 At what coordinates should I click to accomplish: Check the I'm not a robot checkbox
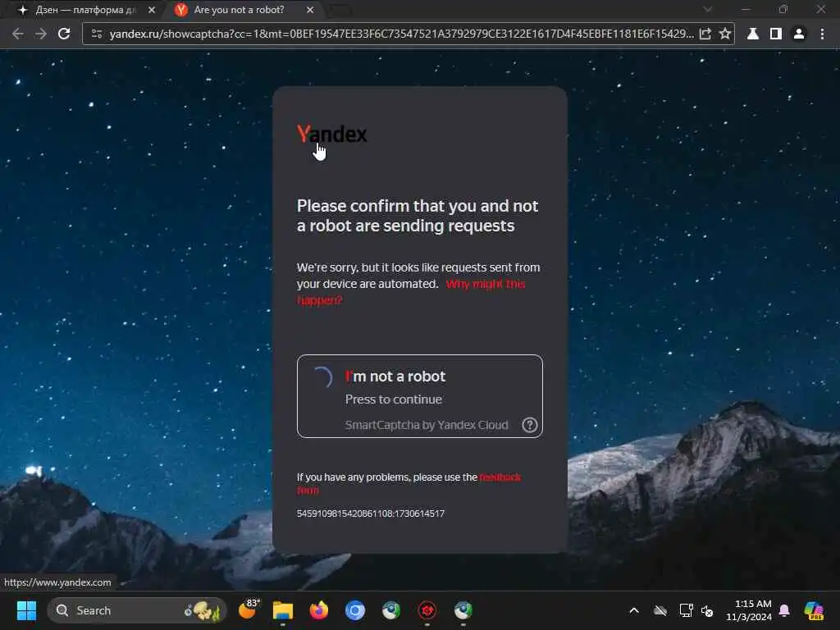point(322,377)
